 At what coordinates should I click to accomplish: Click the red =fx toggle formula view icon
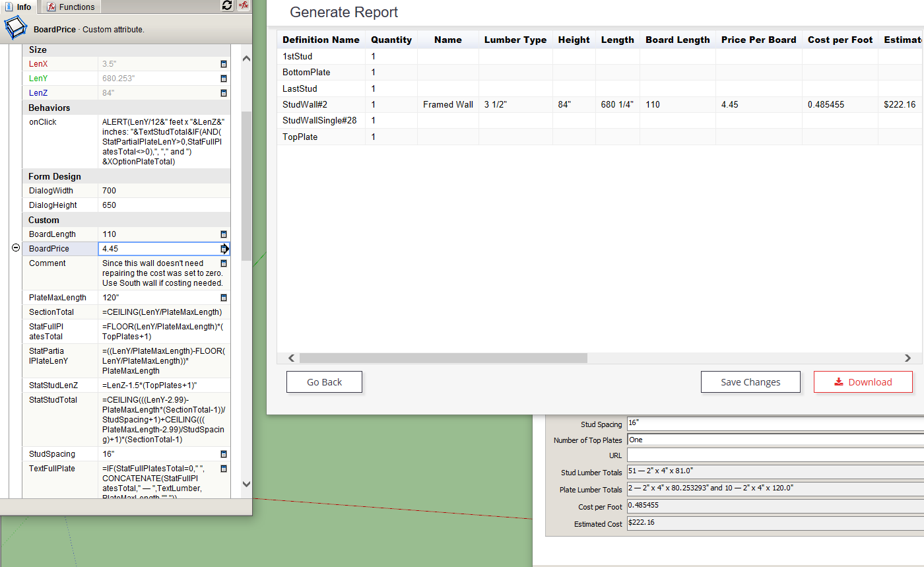click(244, 6)
